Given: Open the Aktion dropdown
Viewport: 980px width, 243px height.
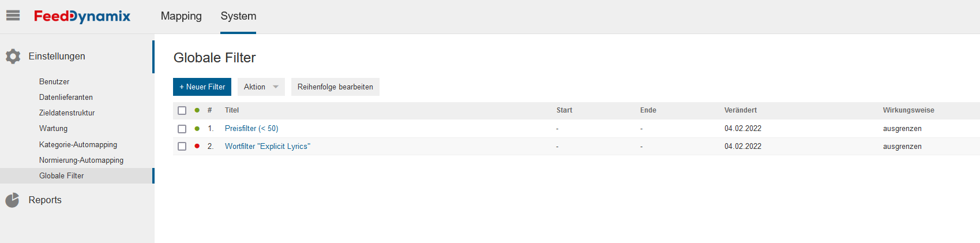Looking at the screenshot, I should pyautogui.click(x=261, y=87).
